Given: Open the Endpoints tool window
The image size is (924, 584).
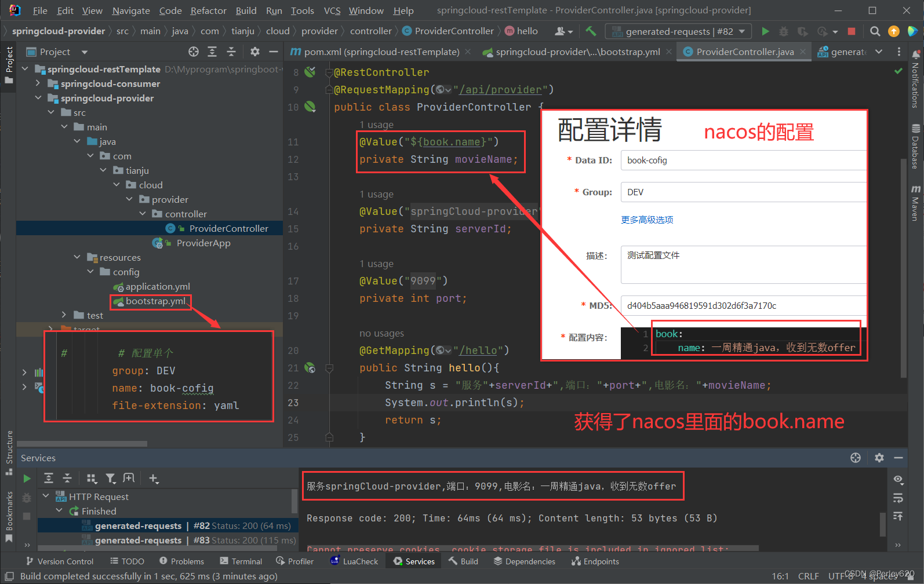Looking at the screenshot, I should (x=595, y=561).
